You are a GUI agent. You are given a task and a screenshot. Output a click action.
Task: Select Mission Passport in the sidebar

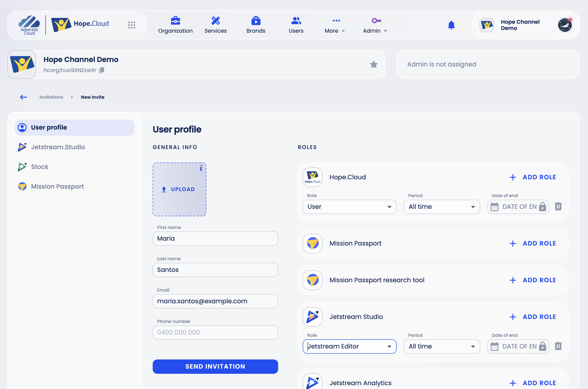point(75,187)
